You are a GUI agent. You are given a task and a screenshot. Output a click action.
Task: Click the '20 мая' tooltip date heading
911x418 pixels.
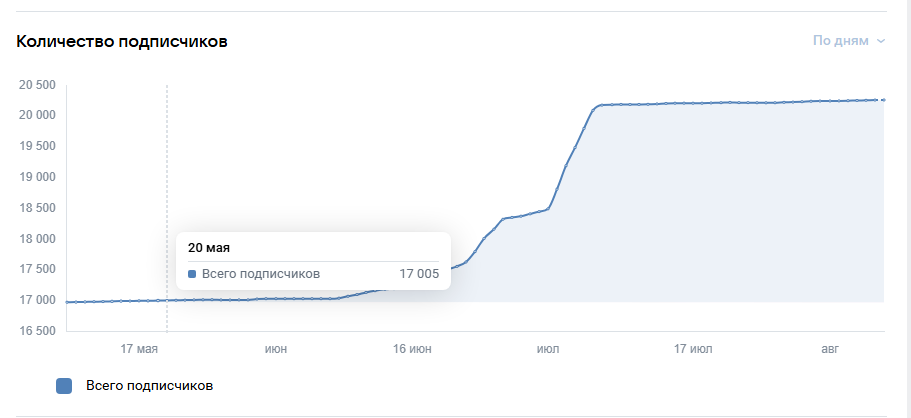click(x=209, y=248)
